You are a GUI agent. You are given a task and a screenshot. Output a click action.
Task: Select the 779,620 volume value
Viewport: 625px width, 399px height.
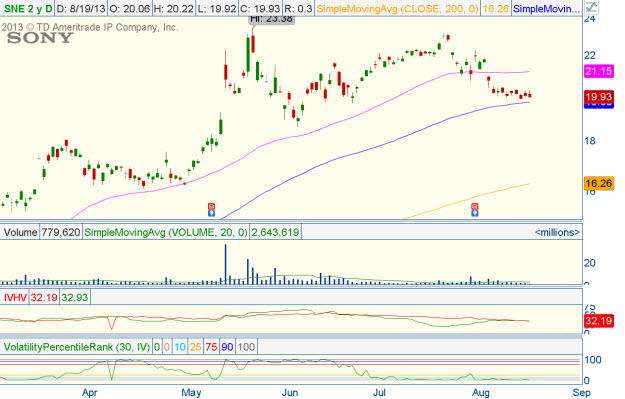tap(61, 232)
